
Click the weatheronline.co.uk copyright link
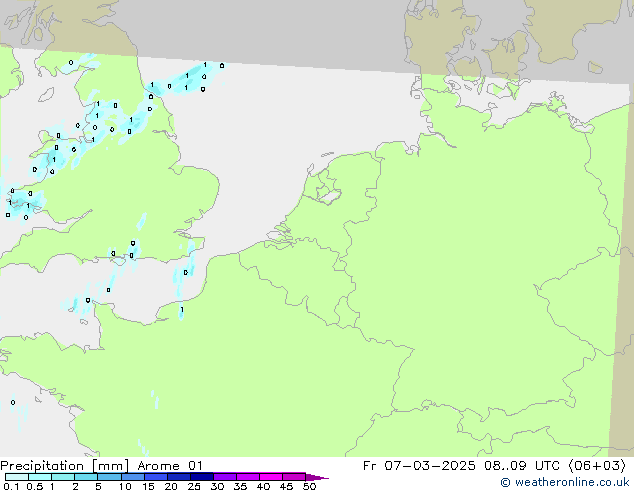pos(566,482)
